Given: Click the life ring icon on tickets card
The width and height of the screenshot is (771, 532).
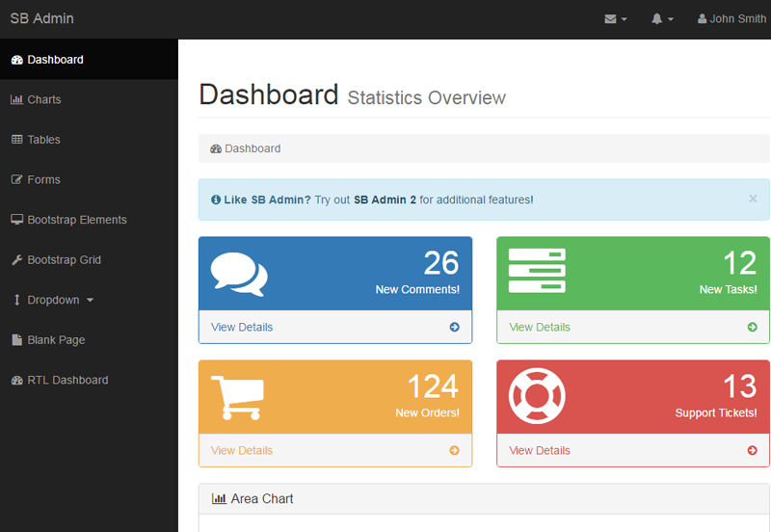Looking at the screenshot, I should [537, 396].
